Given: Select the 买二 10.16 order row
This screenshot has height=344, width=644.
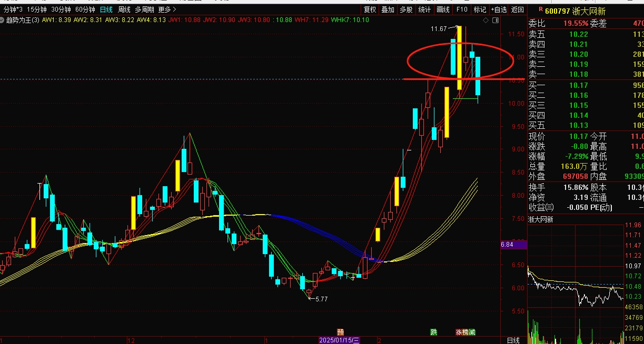Looking at the screenshot, I should click(x=586, y=95).
